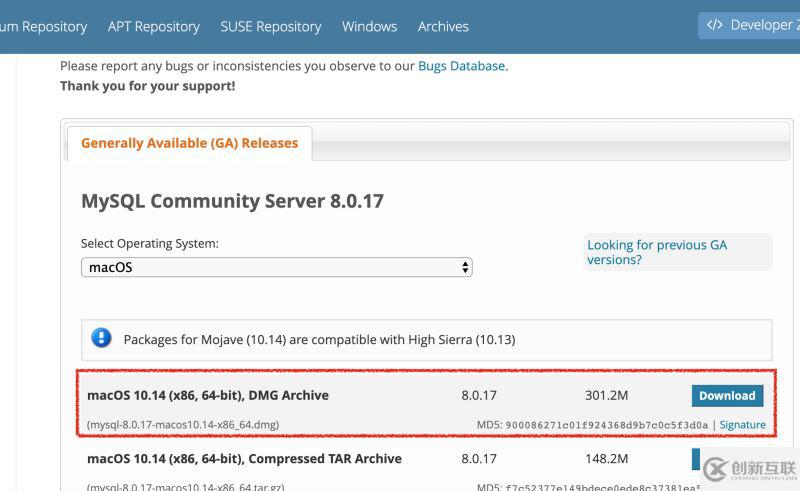This screenshot has width=800, height=491.
Task: Click the DMG Archive 8.0.17 version cell
Action: click(479, 395)
